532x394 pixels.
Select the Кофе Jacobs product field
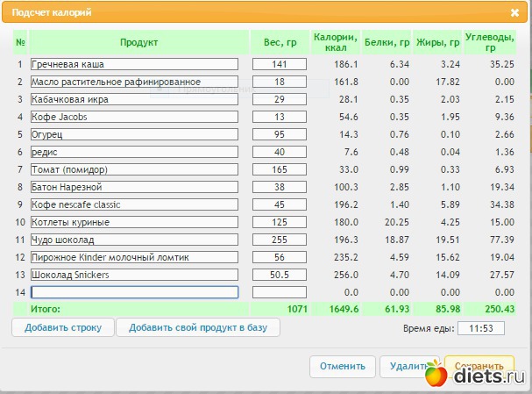pyautogui.click(x=135, y=117)
